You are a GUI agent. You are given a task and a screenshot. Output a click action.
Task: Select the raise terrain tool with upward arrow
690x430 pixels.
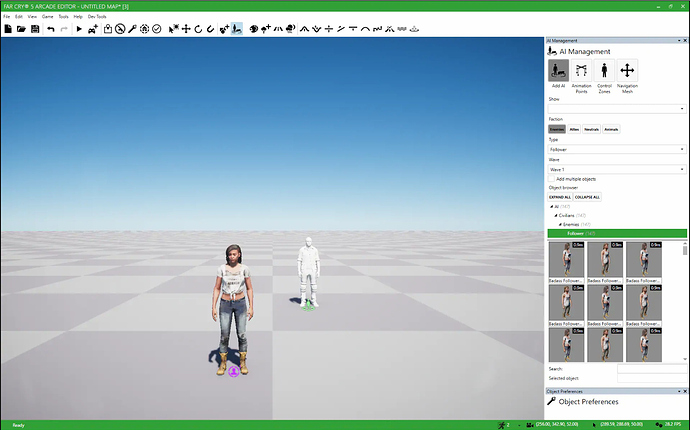coord(305,29)
